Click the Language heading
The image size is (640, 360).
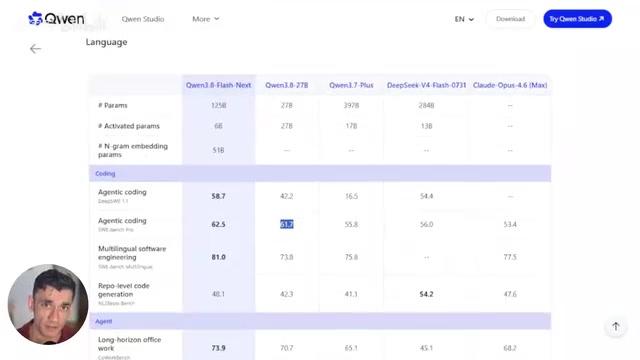pos(107,42)
